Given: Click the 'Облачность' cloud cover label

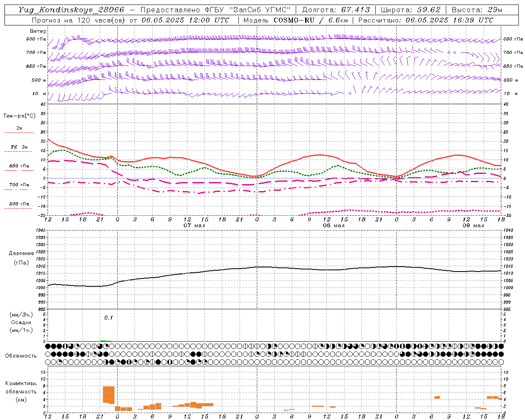Looking at the screenshot, I should click(21, 356).
